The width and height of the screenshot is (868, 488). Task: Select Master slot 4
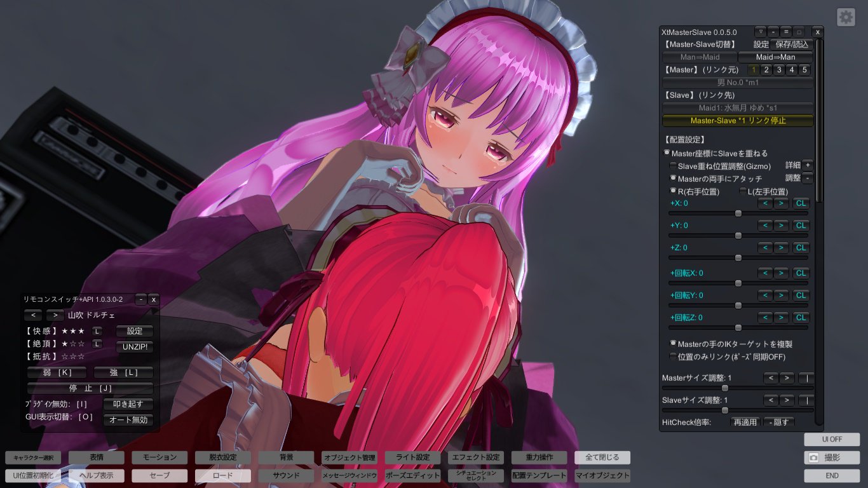pos(792,70)
